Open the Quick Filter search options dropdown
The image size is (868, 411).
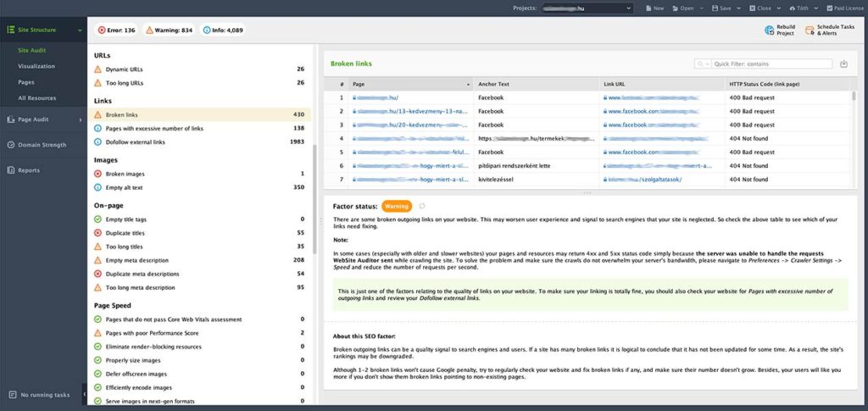[703, 64]
